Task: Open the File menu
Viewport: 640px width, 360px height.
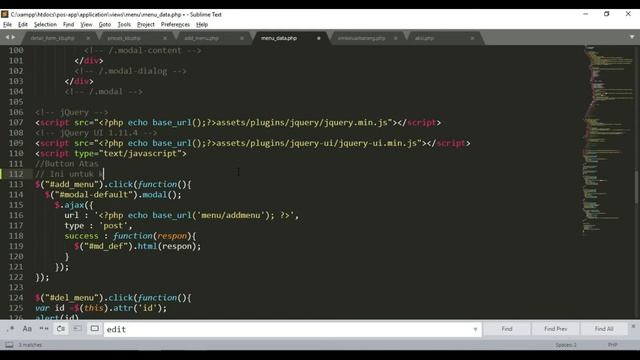Action: coord(7,24)
